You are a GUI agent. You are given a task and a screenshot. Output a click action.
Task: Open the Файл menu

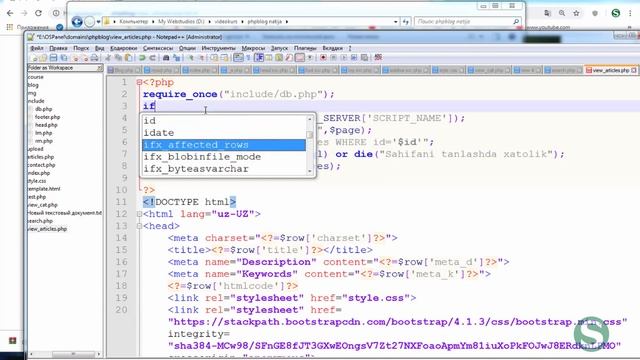(37, 48)
